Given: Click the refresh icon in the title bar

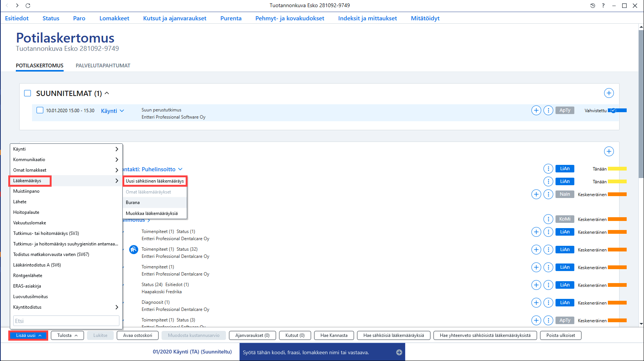Looking at the screenshot, I should (28, 6).
